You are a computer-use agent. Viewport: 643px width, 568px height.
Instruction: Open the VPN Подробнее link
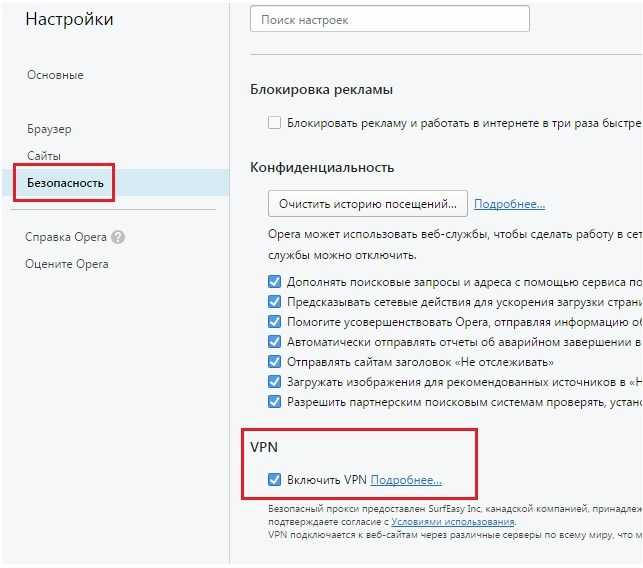point(406,480)
